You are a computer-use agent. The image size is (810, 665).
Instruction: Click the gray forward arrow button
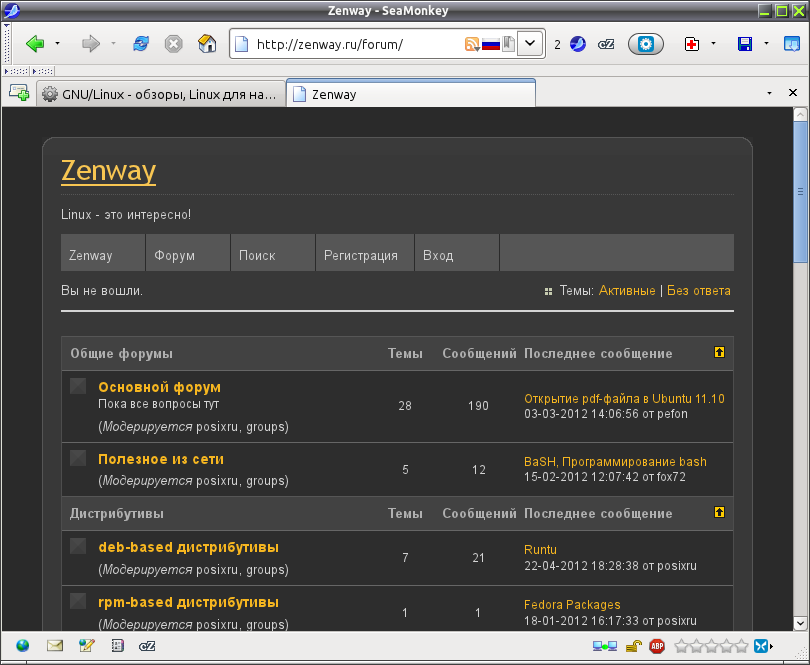(91, 44)
